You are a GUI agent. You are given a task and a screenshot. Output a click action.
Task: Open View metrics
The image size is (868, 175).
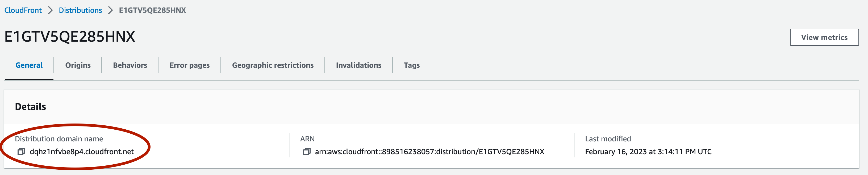[824, 38]
